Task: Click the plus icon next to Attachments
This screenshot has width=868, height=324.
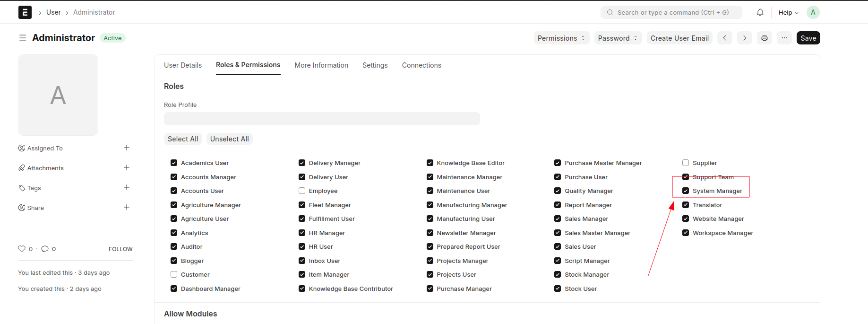Action: 126,167
